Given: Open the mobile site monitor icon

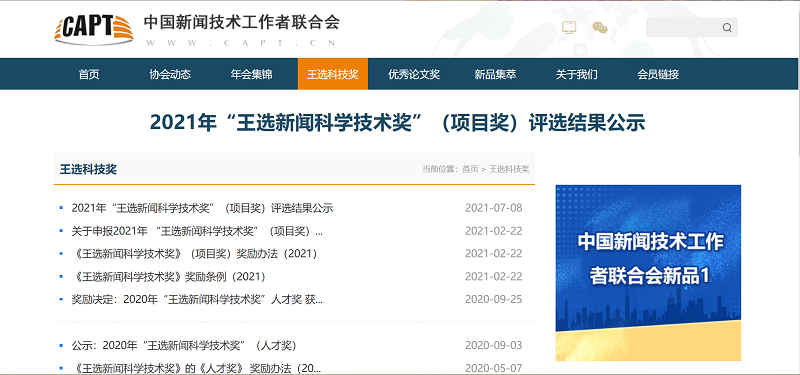Looking at the screenshot, I should tap(569, 27).
